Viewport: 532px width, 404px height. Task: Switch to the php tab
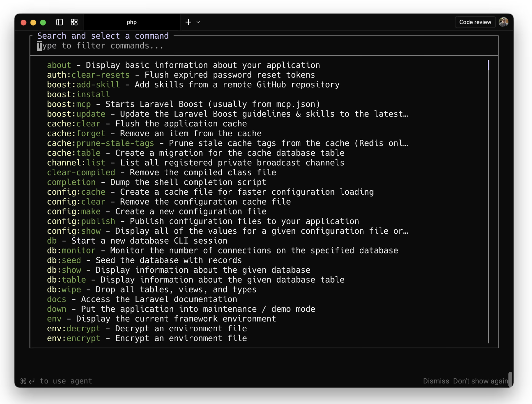(132, 22)
